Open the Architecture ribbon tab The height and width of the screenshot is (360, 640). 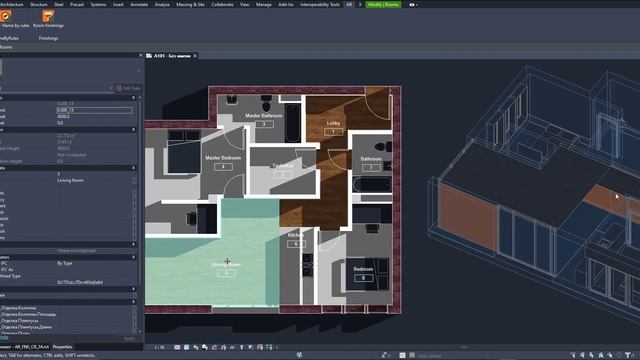pyautogui.click(x=11, y=4)
